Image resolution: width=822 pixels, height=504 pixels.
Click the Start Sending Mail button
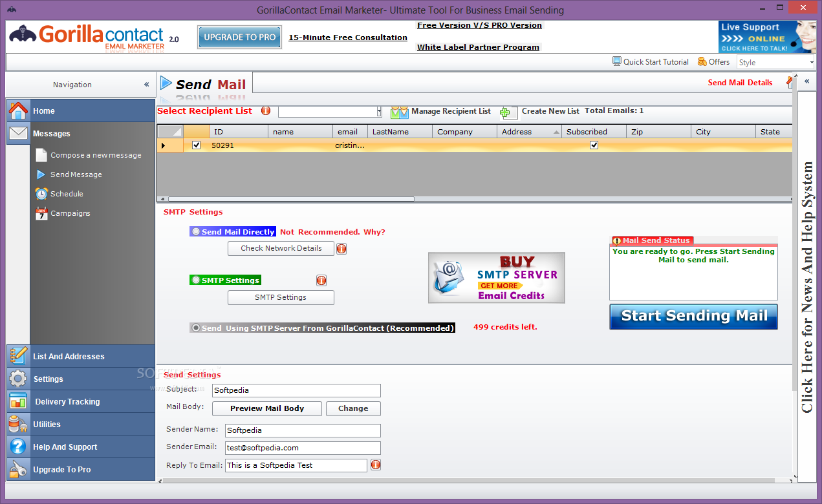[x=693, y=317]
